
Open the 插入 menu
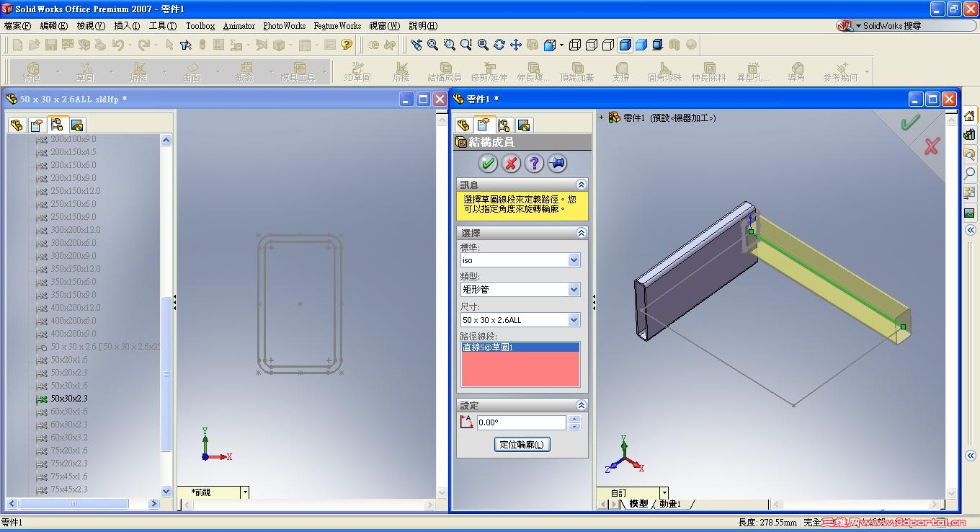coord(127,26)
